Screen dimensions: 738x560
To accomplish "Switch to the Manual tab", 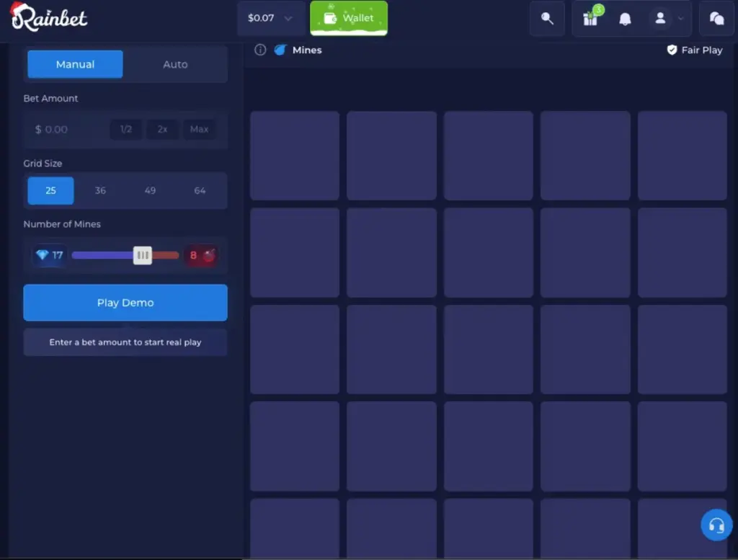I will (75, 64).
